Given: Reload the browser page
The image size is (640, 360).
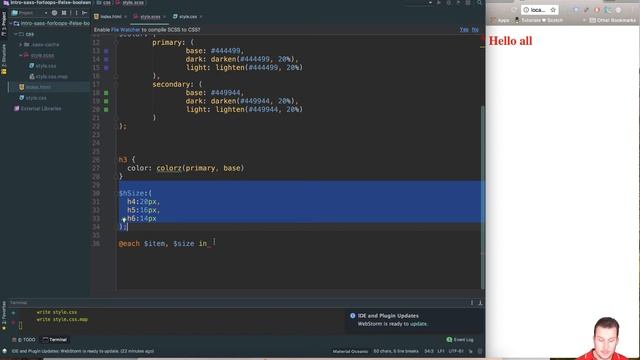Looking at the screenshot, I should (x=513, y=10).
